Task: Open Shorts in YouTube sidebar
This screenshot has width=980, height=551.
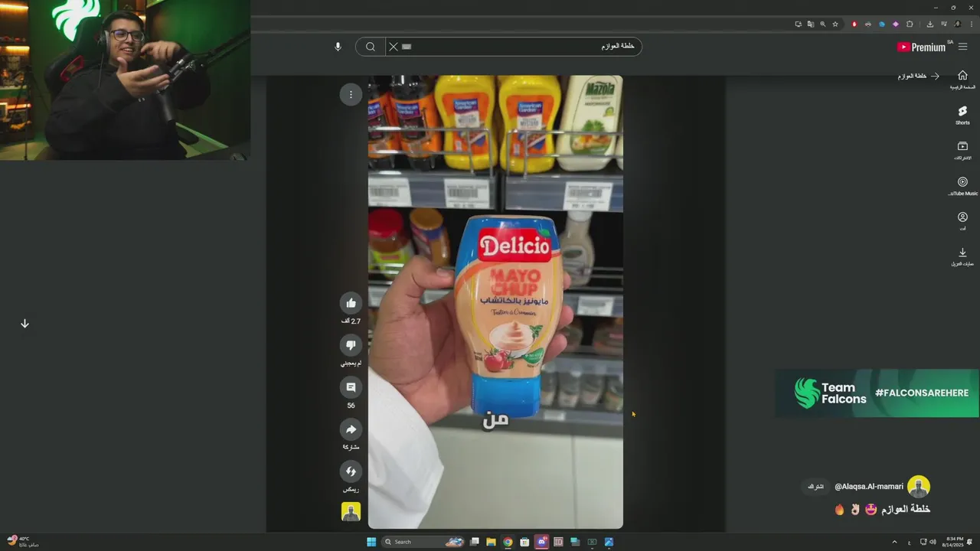Action: (962, 115)
